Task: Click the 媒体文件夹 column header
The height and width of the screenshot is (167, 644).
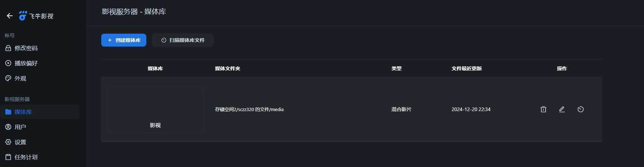Action: tap(228, 68)
